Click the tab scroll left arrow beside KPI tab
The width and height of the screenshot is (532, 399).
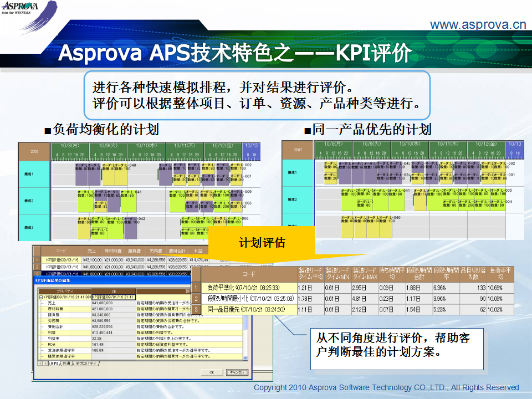point(40,364)
